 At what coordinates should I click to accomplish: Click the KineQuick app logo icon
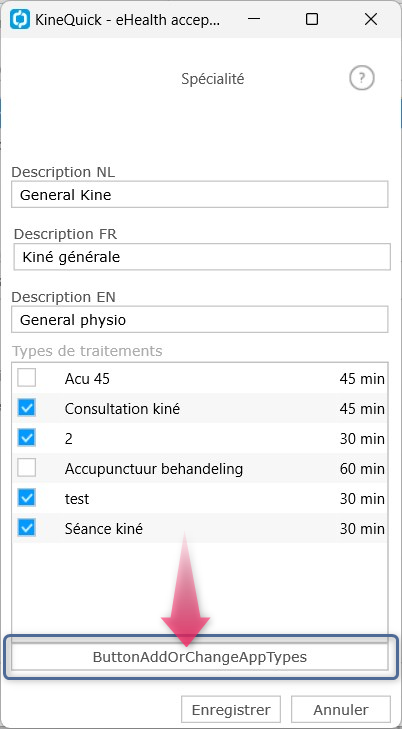tap(20, 19)
